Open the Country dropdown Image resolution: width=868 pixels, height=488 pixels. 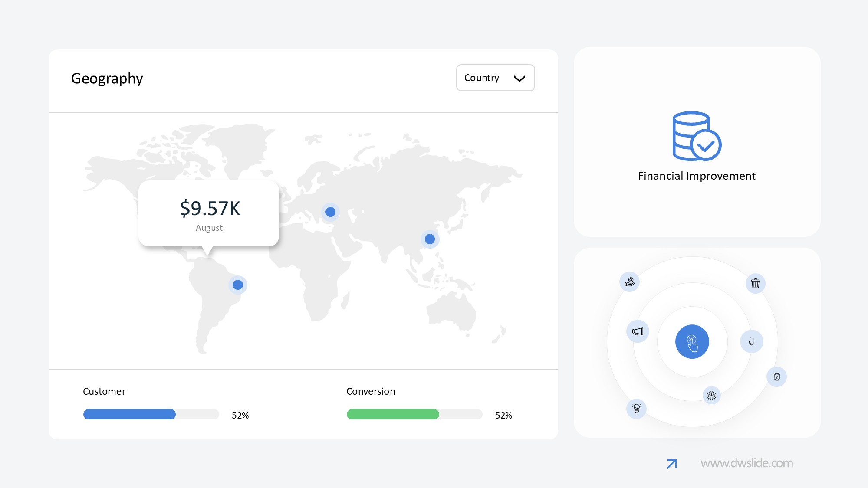click(495, 78)
